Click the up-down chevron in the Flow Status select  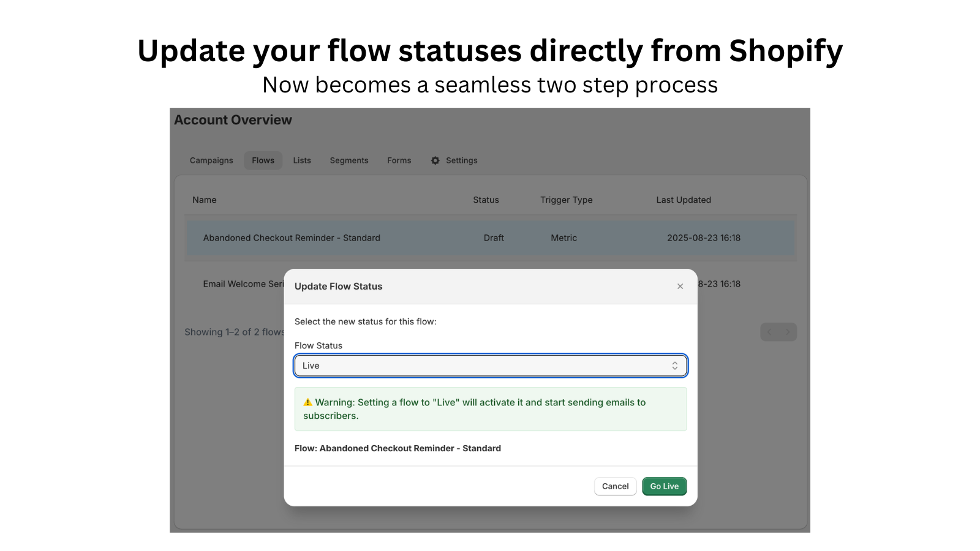coord(674,365)
